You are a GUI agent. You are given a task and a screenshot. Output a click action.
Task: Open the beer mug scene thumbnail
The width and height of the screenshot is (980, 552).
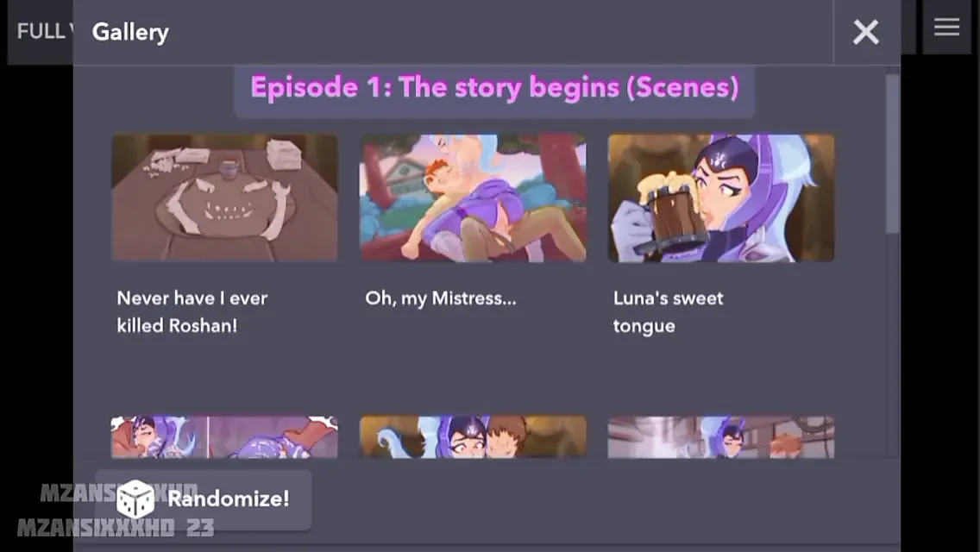pos(721,198)
